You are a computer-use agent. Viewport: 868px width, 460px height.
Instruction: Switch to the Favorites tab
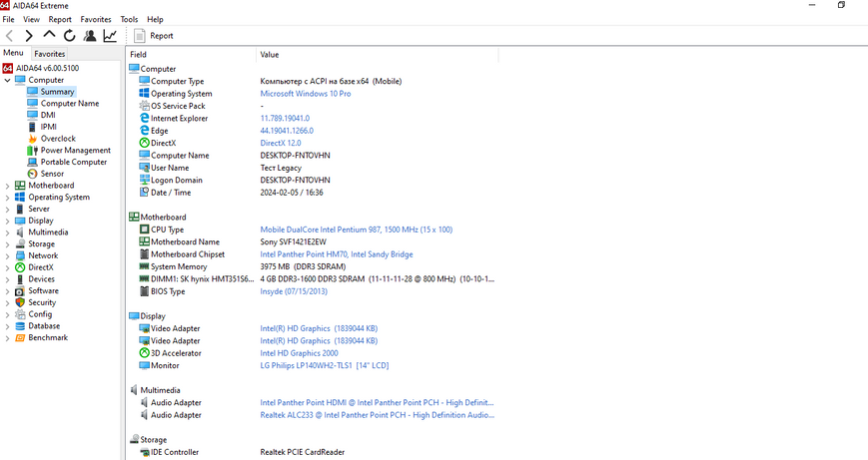click(x=50, y=54)
